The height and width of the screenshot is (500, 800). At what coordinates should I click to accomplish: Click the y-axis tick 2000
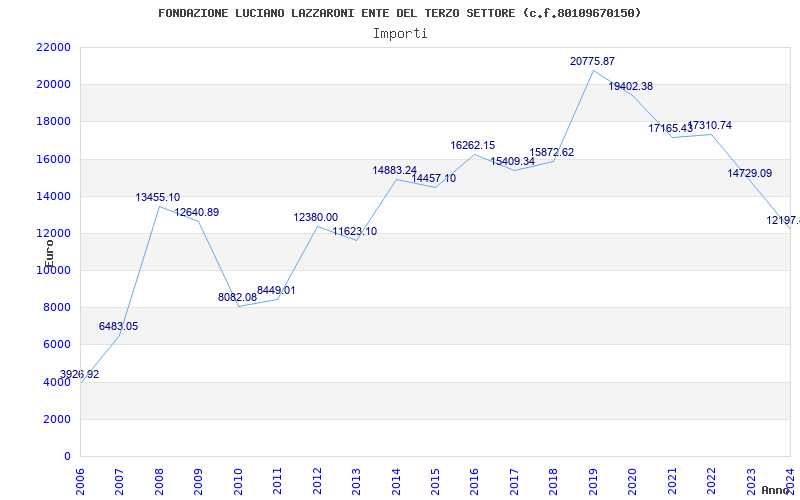(x=57, y=419)
